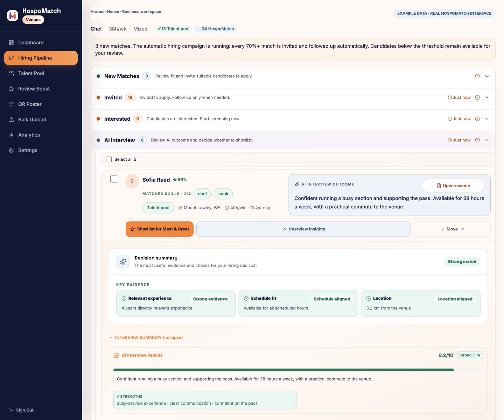Tick the checkbox for Sofia Reed
The height and width of the screenshot is (420, 504).
tap(114, 179)
